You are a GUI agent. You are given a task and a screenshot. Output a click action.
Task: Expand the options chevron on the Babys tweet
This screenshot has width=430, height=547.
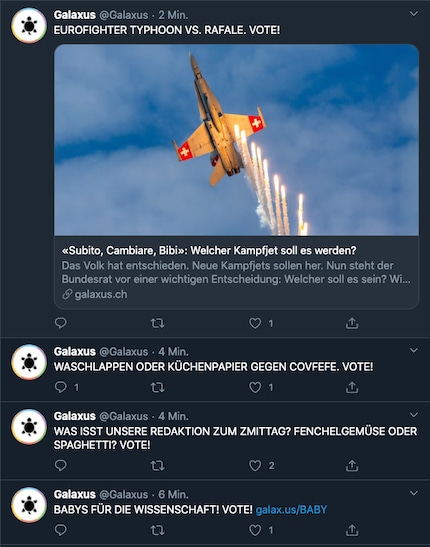click(x=414, y=493)
